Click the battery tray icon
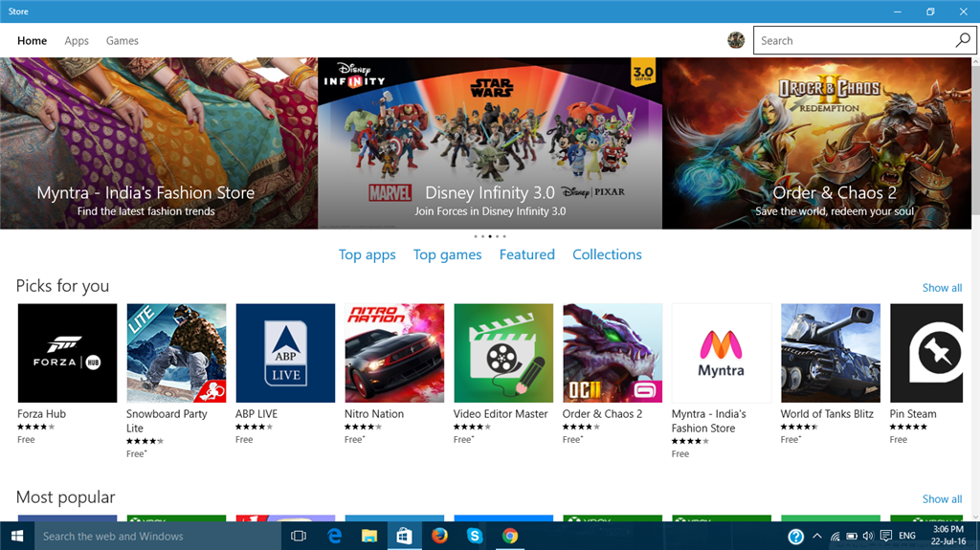The width and height of the screenshot is (980, 550). [x=851, y=537]
